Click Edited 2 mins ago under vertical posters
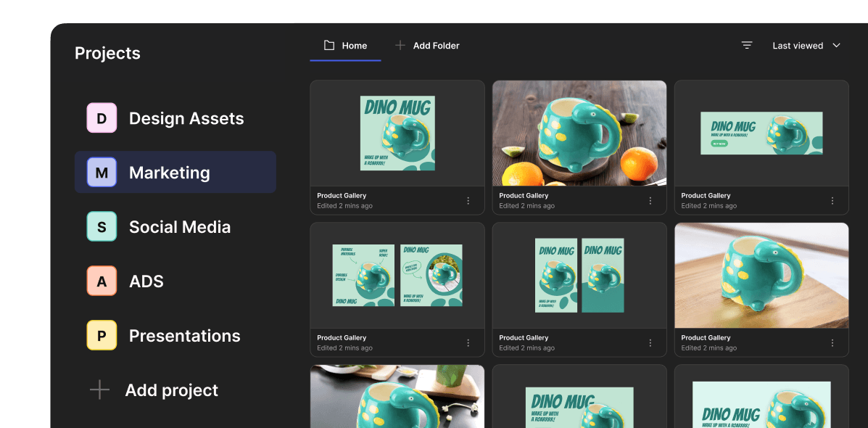The image size is (868, 428). point(527,348)
